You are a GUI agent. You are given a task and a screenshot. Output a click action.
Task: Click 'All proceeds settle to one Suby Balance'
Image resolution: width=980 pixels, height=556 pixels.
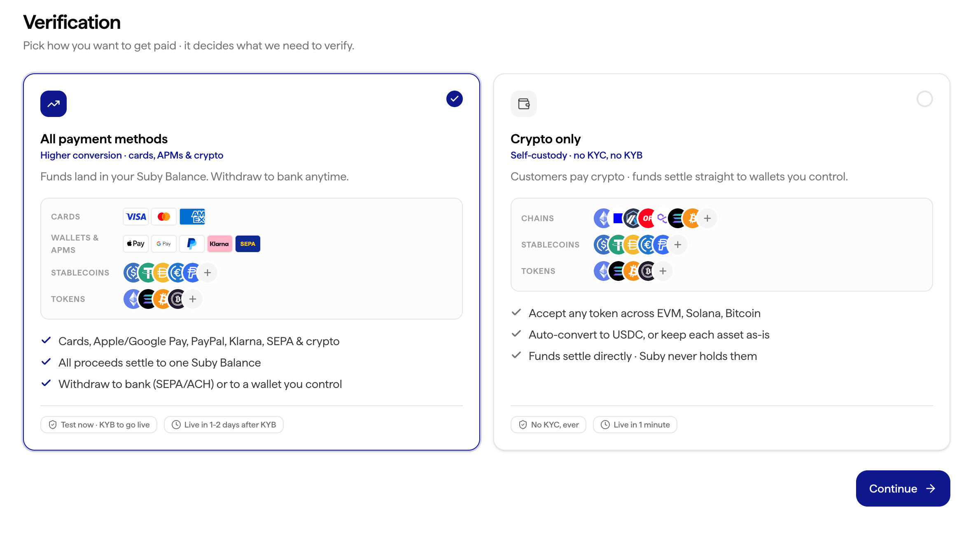pos(160,363)
